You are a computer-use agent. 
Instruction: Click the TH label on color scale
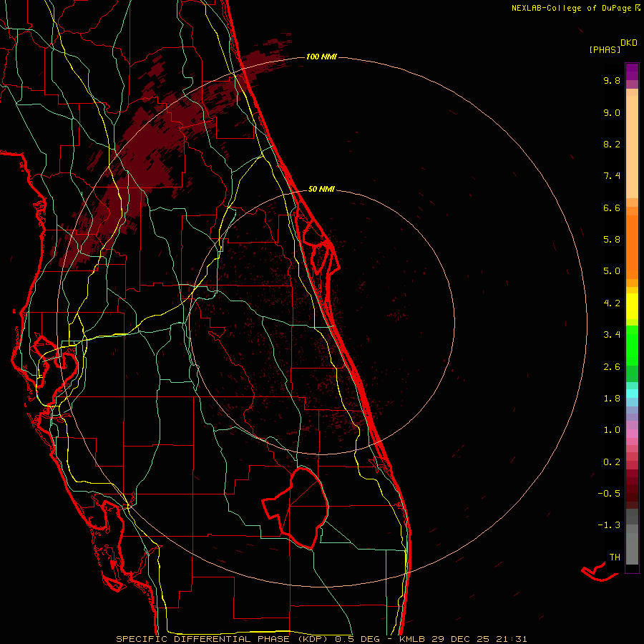(x=615, y=557)
